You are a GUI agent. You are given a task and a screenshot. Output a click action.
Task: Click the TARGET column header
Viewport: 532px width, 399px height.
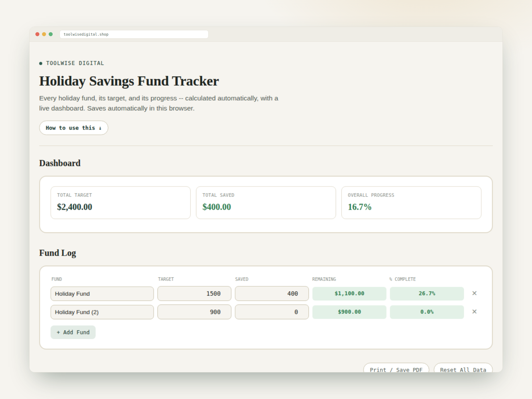point(166,279)
